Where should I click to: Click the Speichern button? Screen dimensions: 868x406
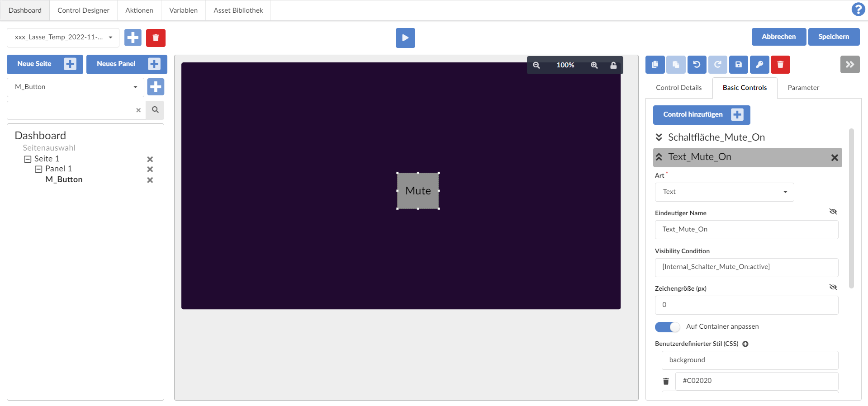tap(834, 37)
